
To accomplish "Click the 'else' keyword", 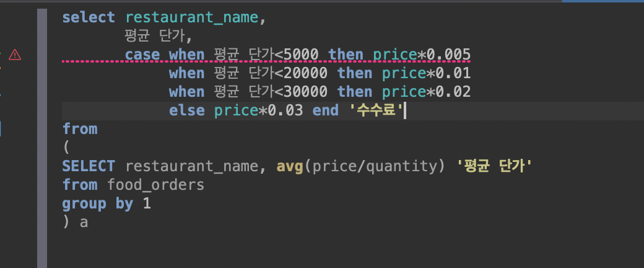I will 187,110.
